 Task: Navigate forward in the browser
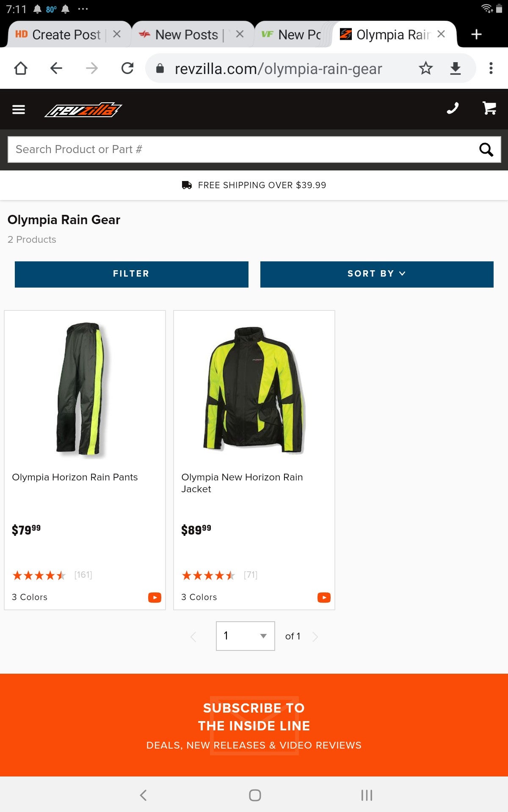(x=91, y=68)
